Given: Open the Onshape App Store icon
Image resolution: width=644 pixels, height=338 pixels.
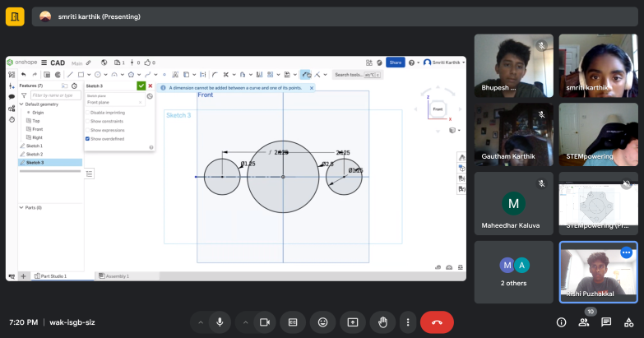Looking at the screenshot, I should tap(368, 63).
